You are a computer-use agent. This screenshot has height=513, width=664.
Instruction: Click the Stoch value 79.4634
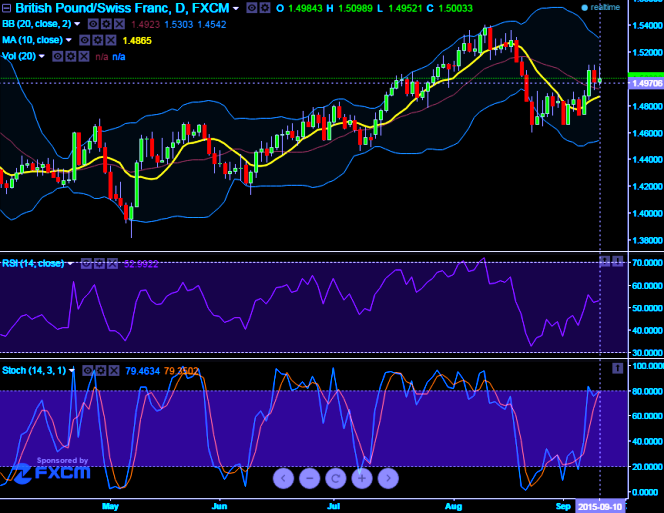click(x=143, y=371)
